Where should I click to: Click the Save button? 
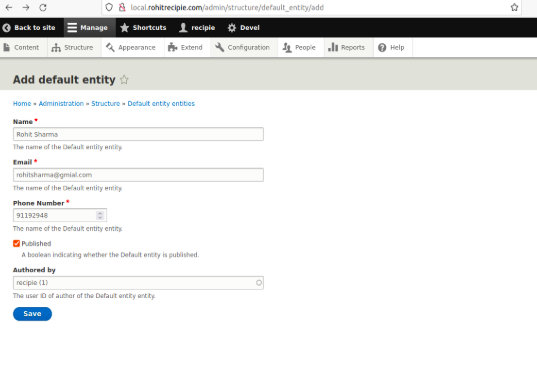point(33,314)
